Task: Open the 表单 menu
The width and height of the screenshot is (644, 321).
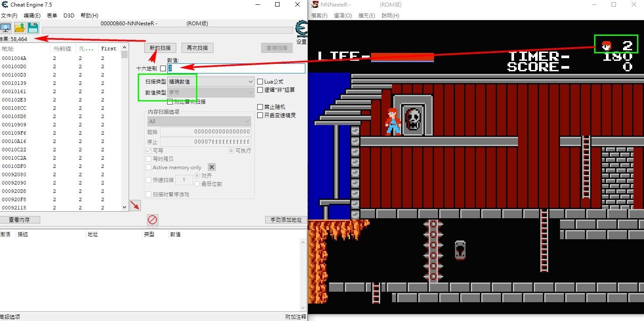Action: [52, 16]
